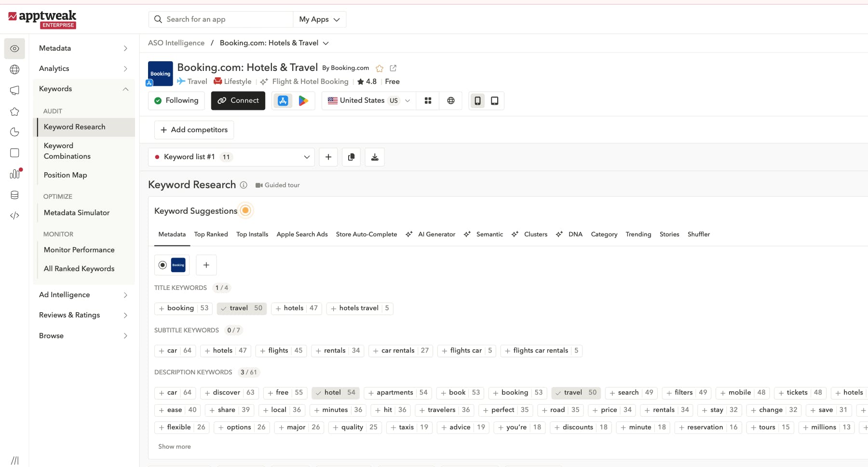Click the Connect button
Screen dimensions: 868x467
[x=238, y=101]
